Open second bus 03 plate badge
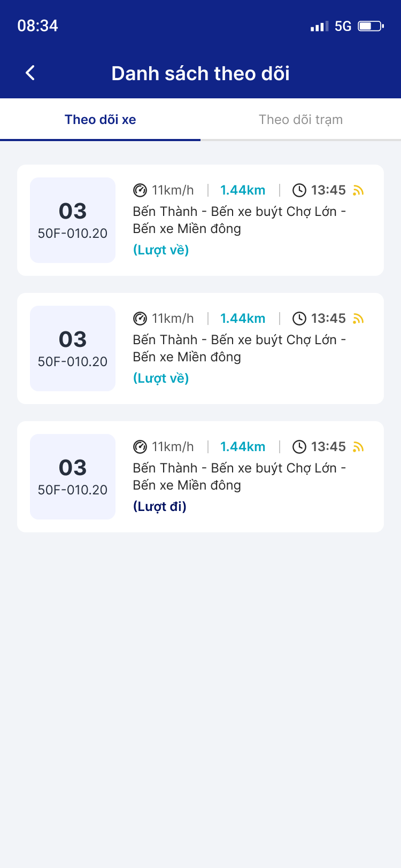Viewport: 401px width, 868px height. (x=73, y=348)
